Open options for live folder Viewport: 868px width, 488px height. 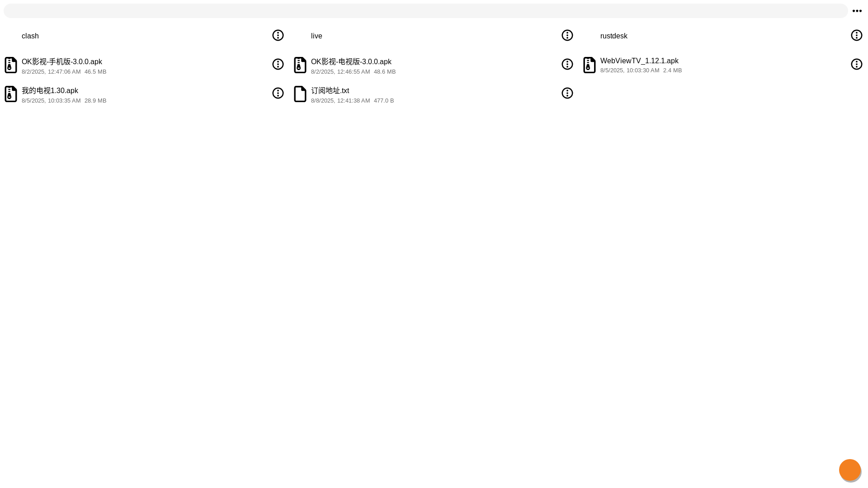[x=567, y=35]
